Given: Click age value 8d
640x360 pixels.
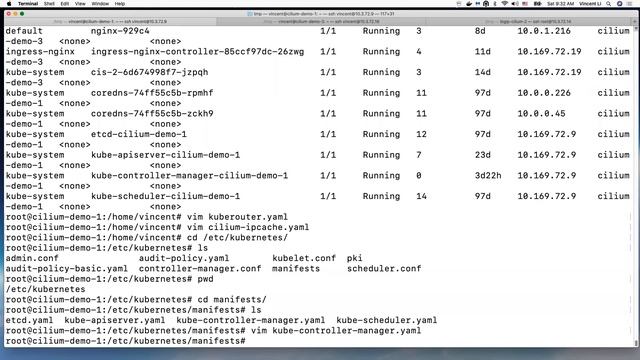Looking at the screenshot, I should coord(480,31).
